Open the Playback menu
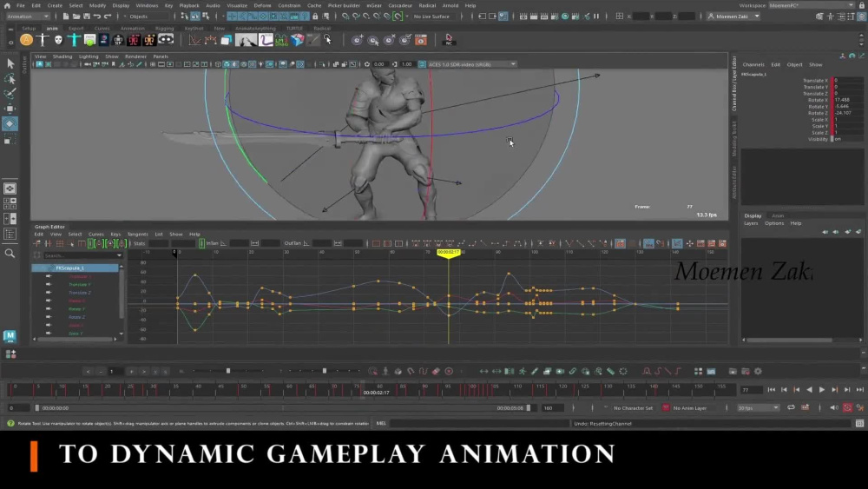 [x=188, y=5]
